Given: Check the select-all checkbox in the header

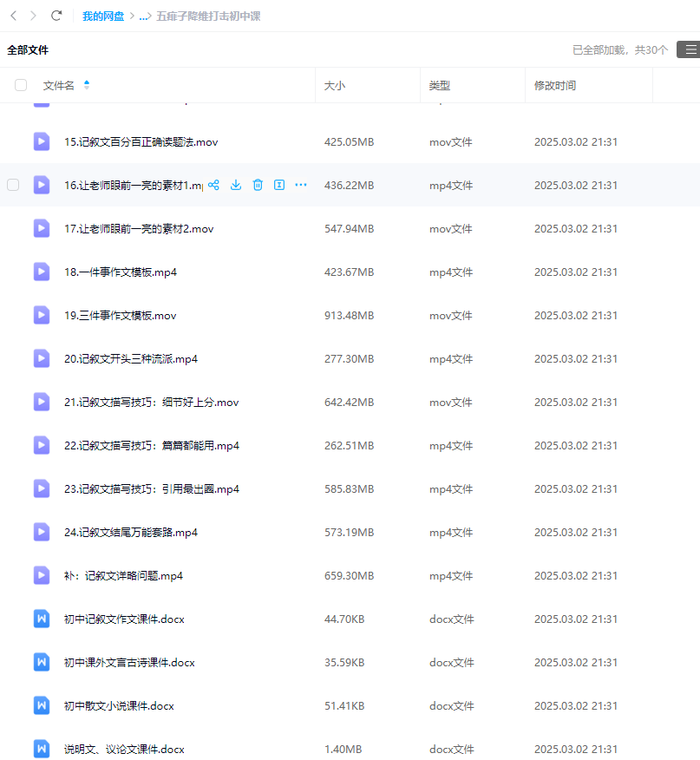Looking at the screenshot, I should [x=20, y=84].
